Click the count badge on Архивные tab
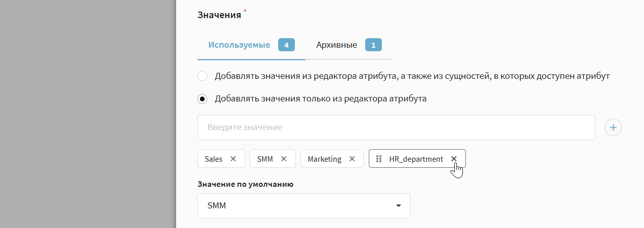This screenshot has width=644, height=228. tap(373, 45)
